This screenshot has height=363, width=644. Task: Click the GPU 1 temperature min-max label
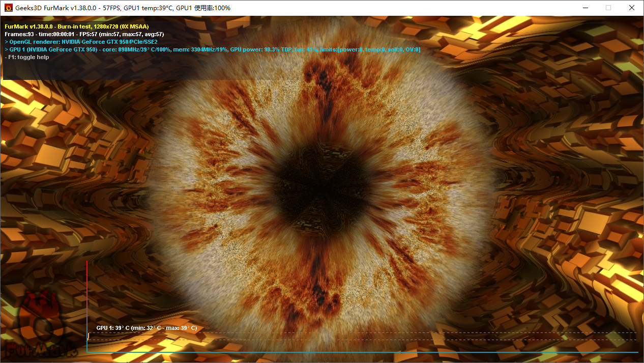click(x=147, y=328)
